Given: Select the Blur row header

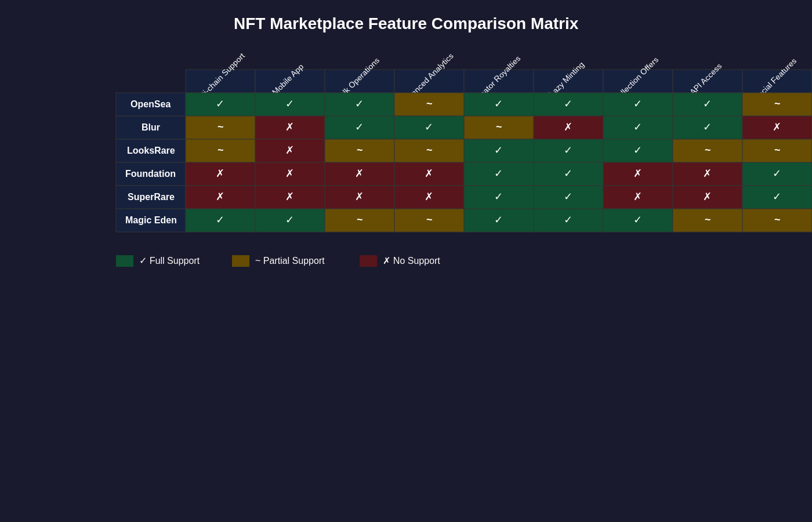Looking at the screenshot, I should (x=151, y=128).
